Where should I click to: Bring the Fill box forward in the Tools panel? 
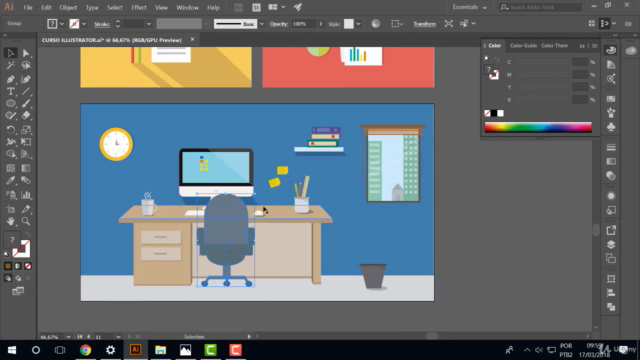12,240
